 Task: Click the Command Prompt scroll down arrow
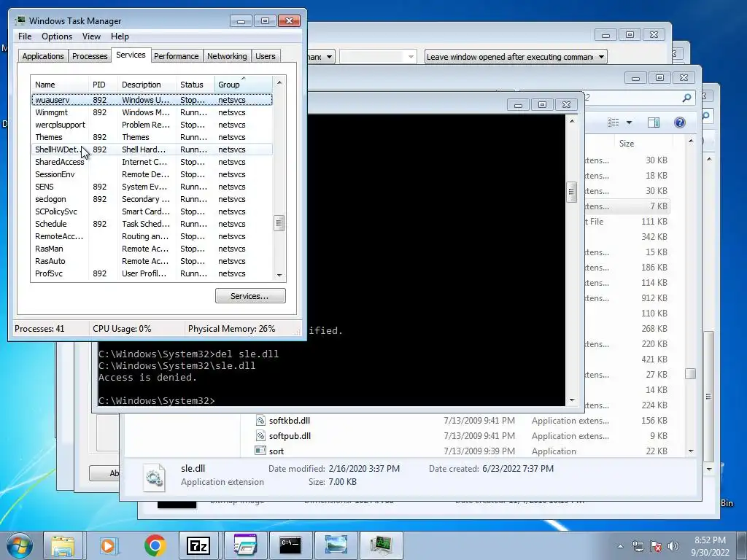tap(572, 400)
